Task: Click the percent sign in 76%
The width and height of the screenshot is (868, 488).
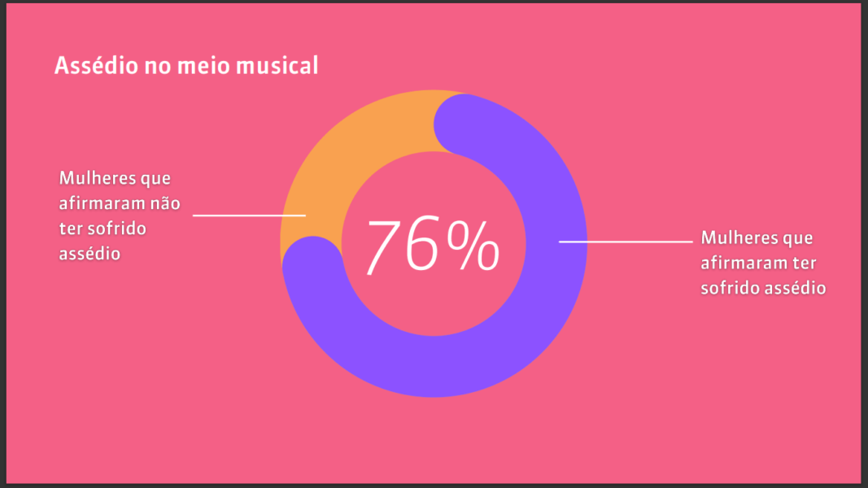Action: click(x=473, y=246)
